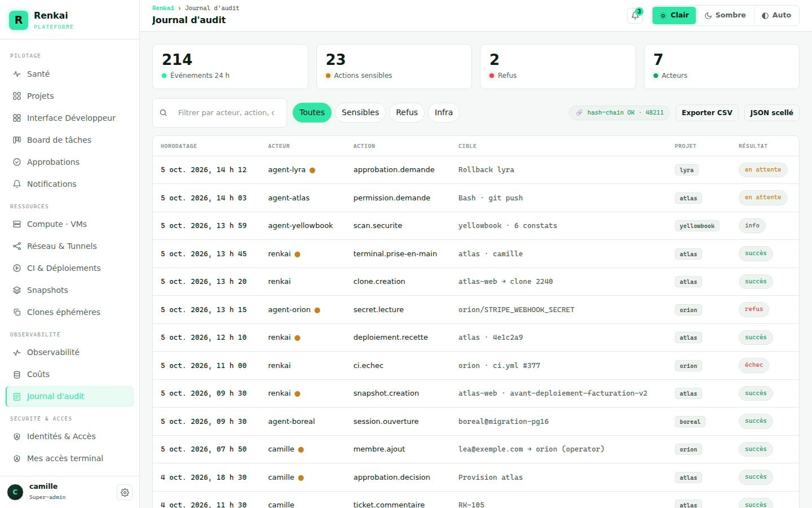Screen dimensions: 812x508
Task: Navigate to Réseau & Tunnels
Action: [x=70, y=246]
